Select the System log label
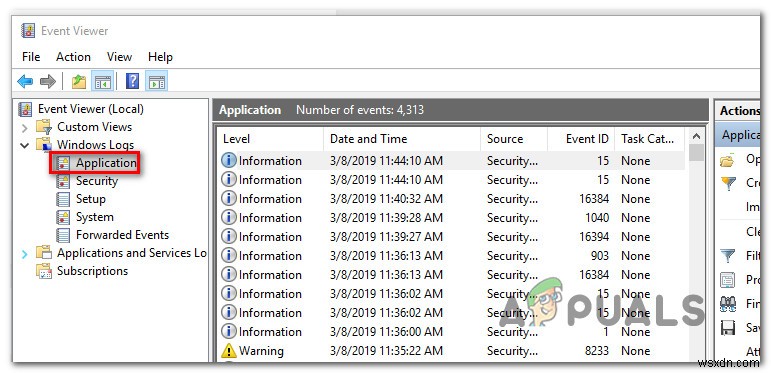This screenshot has width=771, height=373. click(x=94, y=217)
